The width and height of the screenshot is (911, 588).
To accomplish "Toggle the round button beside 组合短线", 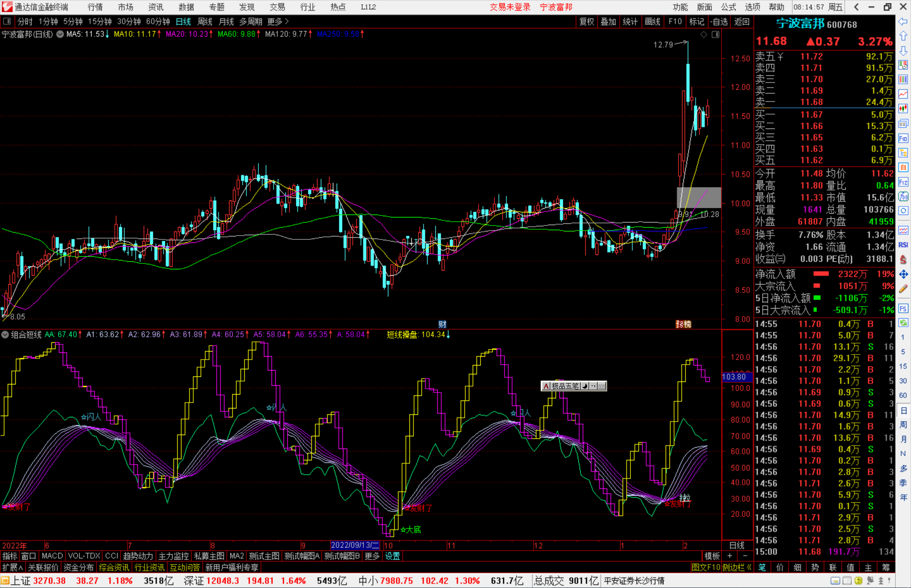I will click(5, 335).
